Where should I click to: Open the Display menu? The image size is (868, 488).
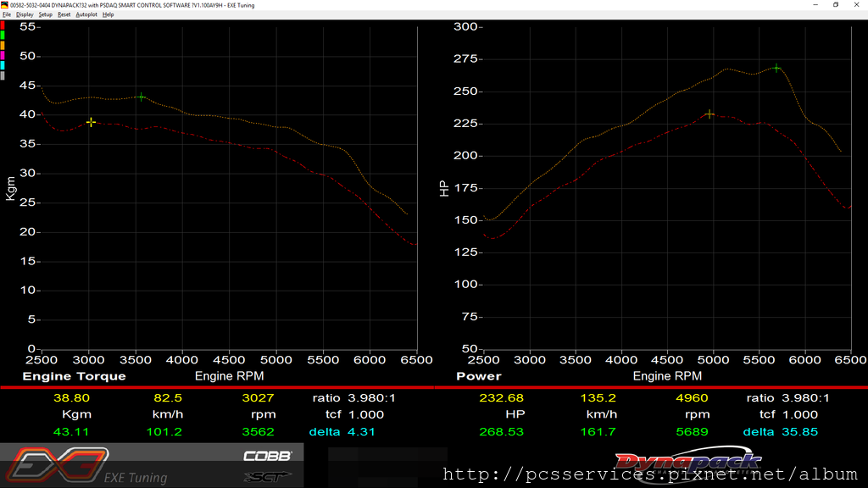tap(25, 15)
